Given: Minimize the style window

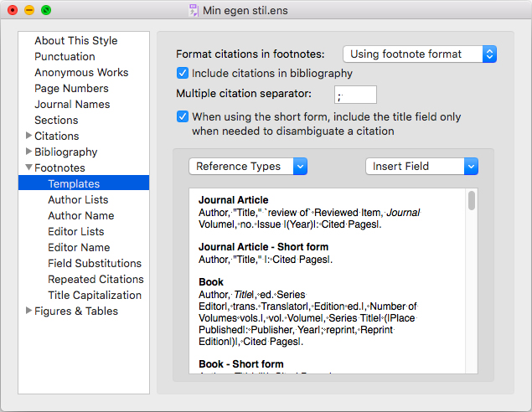Looking at the screenshot, I should 29,10.
